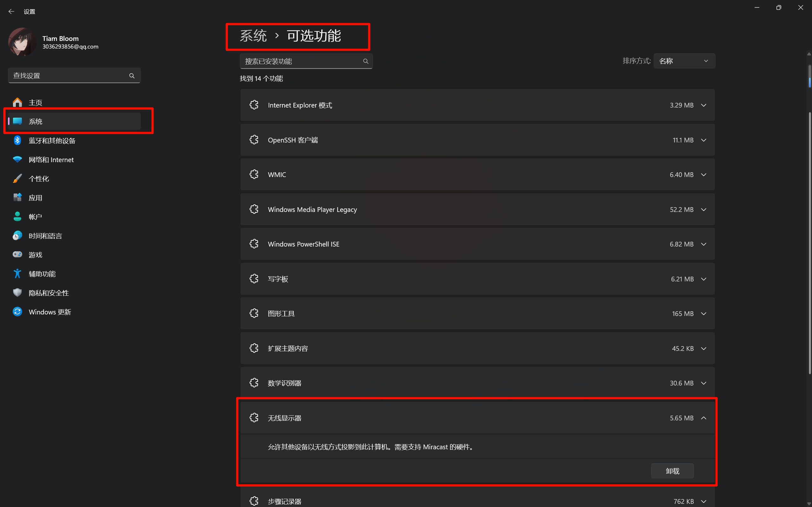Click the 系统 breadcrumb link in header
The width and height of the screenshot is (812, 507).
pyautogui.click(x=253, y=36)
